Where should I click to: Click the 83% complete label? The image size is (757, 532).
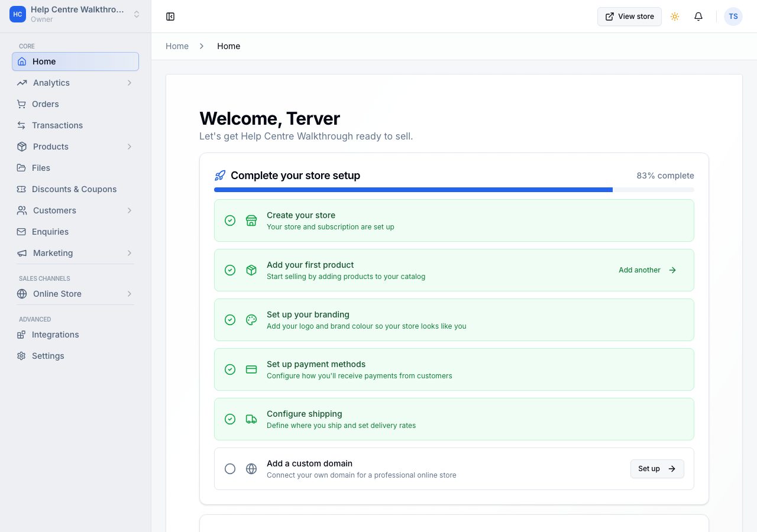665,176
